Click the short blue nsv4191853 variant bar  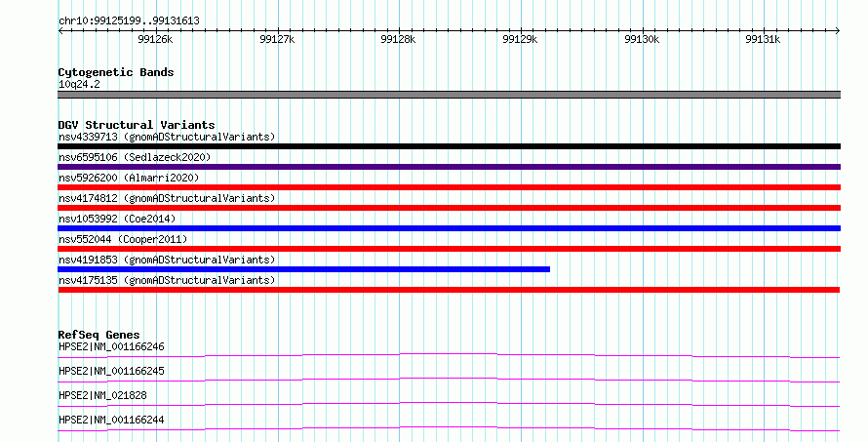(304, 269)
